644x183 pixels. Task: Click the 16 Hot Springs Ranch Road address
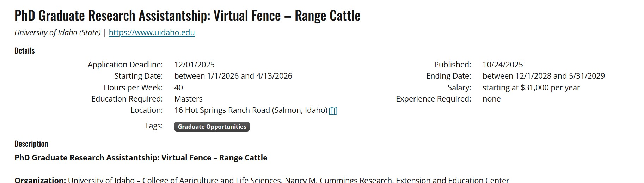(x=251, y=110)
